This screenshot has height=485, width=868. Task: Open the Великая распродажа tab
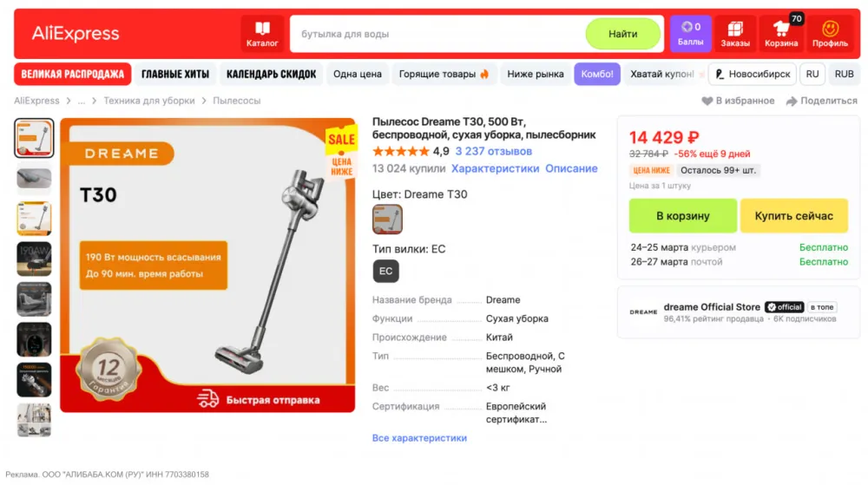[x=73, y=74]
